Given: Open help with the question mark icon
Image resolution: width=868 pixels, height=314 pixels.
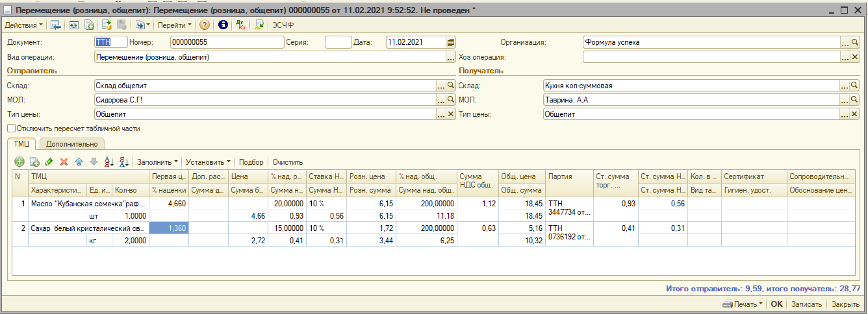Looking at the screenshot, I should (204, 25).
